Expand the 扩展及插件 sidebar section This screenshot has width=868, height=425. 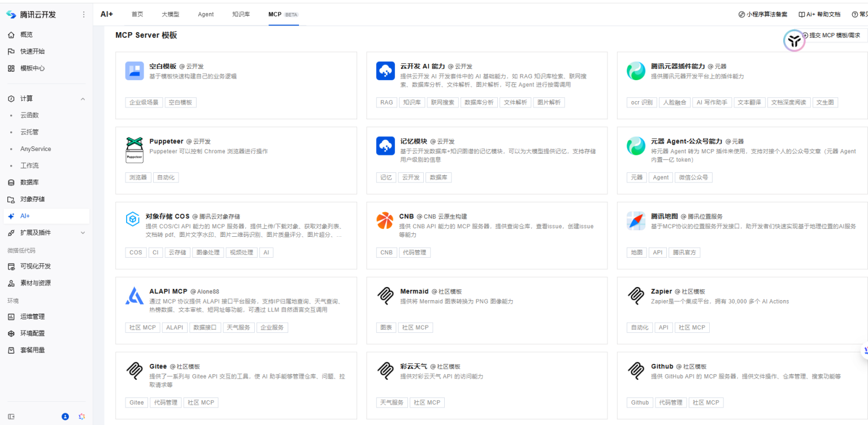tap(83, 233)
